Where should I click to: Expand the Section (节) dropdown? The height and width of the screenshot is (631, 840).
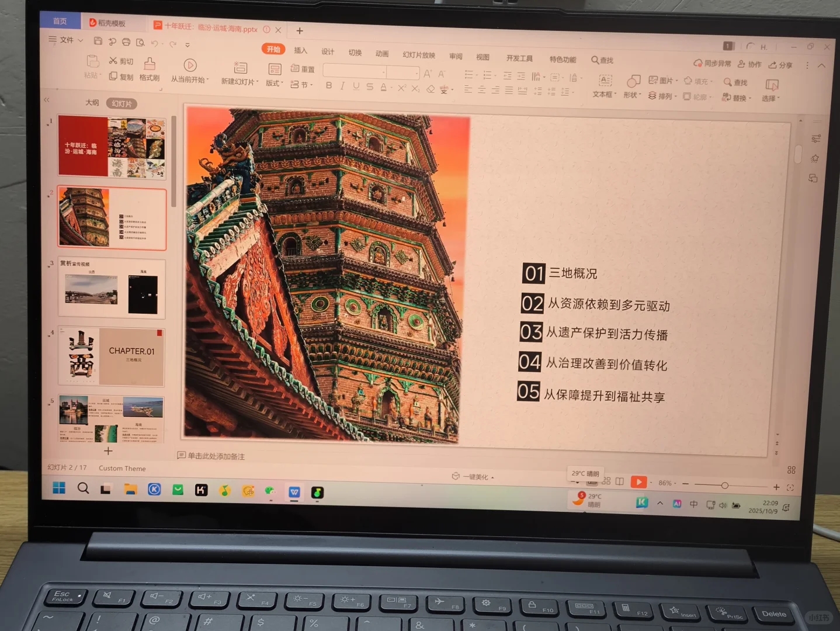[x=302, y=85]
